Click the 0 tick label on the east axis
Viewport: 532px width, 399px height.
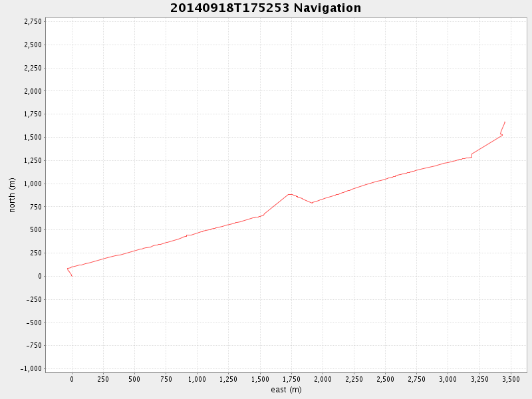pyautogui.click(x=72, y=379)
